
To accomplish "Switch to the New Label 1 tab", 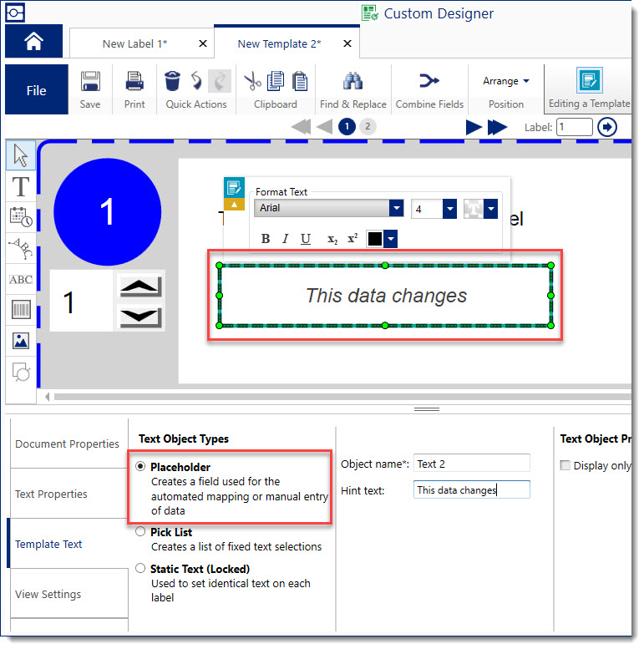I will click(x=134, y=43).
